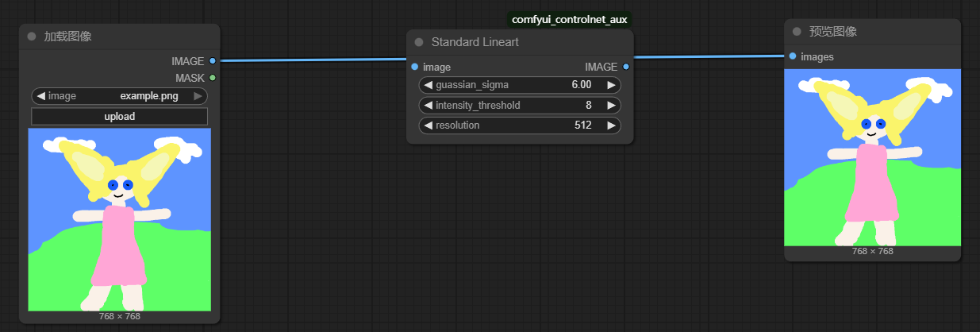Select next image file with right arrow
The height and width of the screenshot is (332, 980).
[x=198, y=96]
